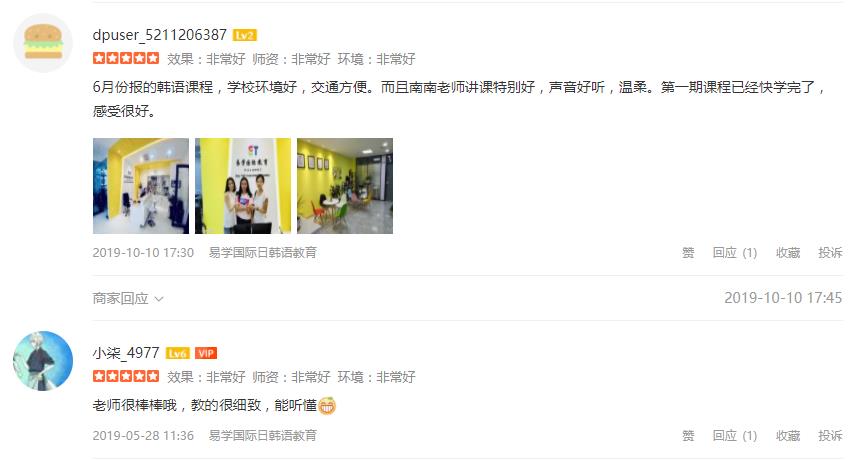Open 回应 (1) on 小柒_4977's review
854x460 pixels.
(x=735, y=436)
